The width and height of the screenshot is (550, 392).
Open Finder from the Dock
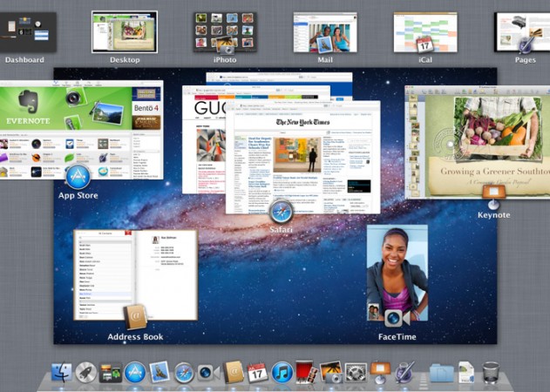pyautogui.click(x=62, y=374)
